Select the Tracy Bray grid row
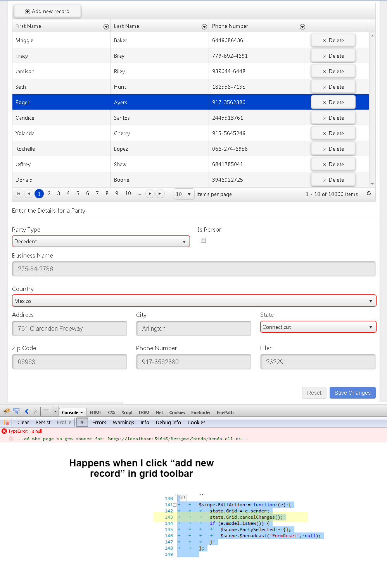 coord(190,56)
